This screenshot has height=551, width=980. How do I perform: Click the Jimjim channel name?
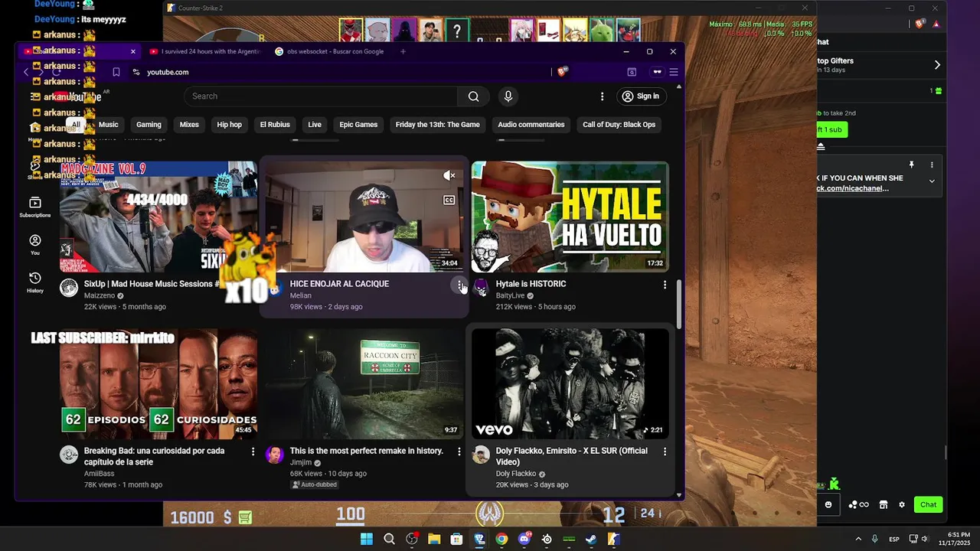coord(300,462)
